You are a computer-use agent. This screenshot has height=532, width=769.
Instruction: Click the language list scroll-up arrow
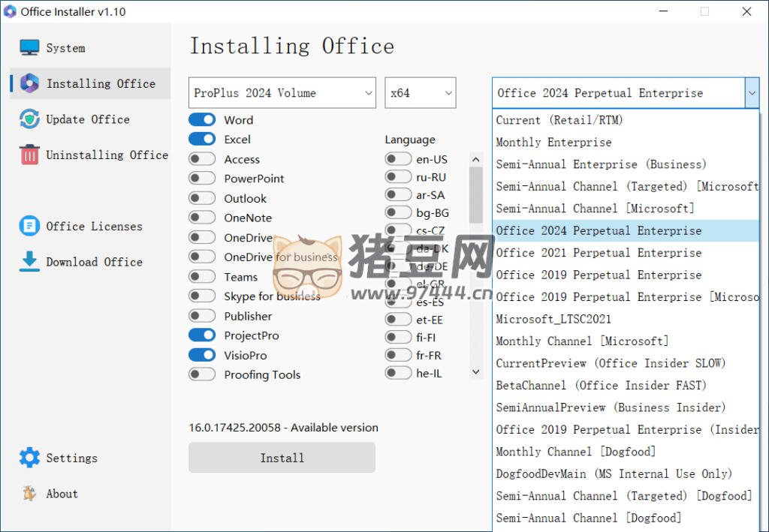click(x=475, y=159)
